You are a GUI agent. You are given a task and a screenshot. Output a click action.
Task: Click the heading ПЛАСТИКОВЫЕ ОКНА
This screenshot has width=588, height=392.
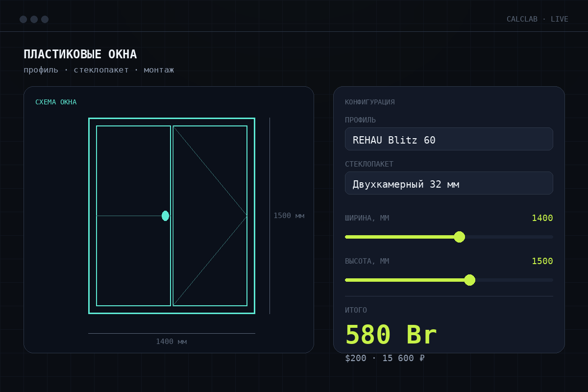pyautogui.click(x=80, y=54)
